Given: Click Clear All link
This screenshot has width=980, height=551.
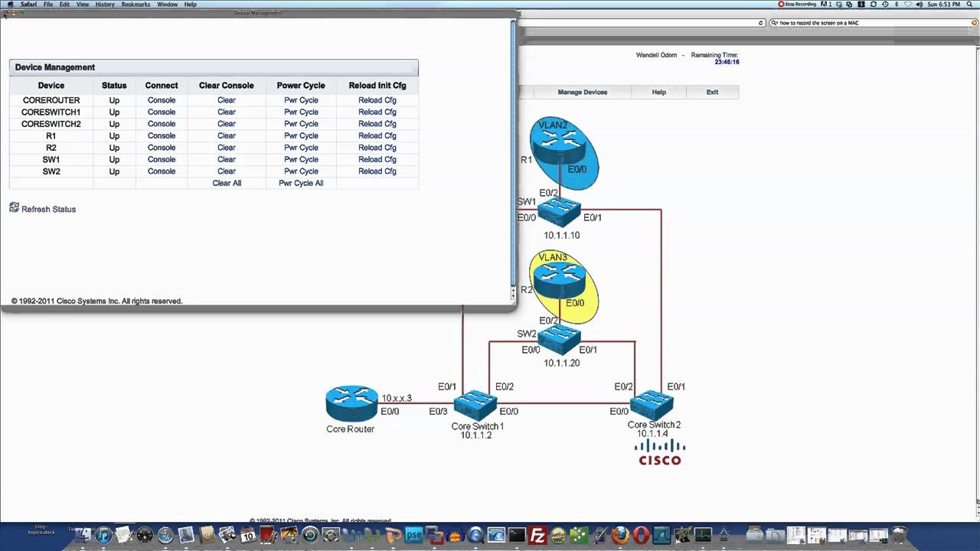Looking at the screenshot, I should pos(227,183).
